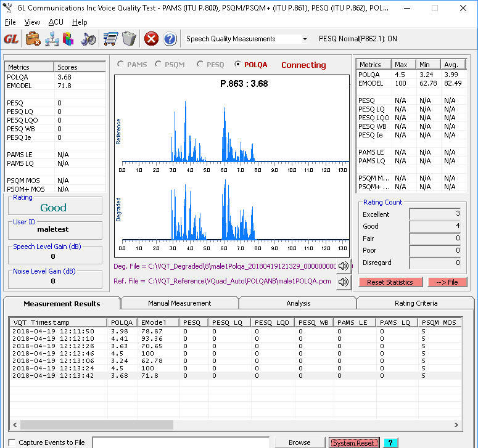Play the reference file speaker icon

tap(344, 282)
